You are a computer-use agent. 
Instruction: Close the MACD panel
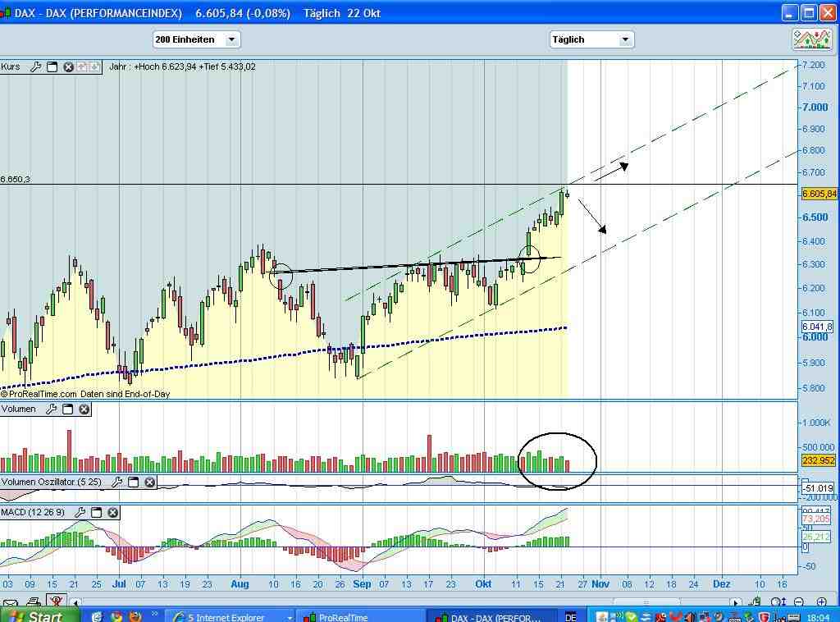point(113,513)
